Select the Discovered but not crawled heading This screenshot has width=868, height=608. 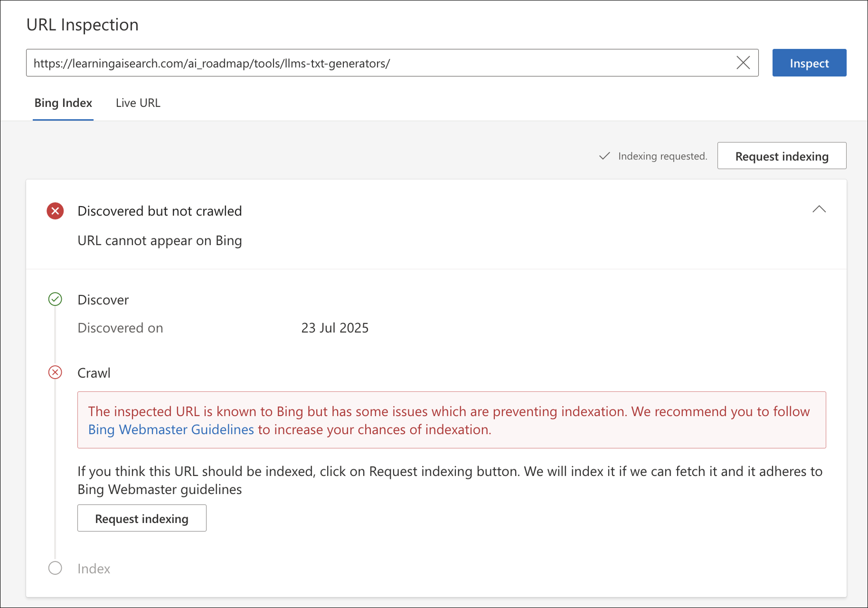click(x=160, y=211)
